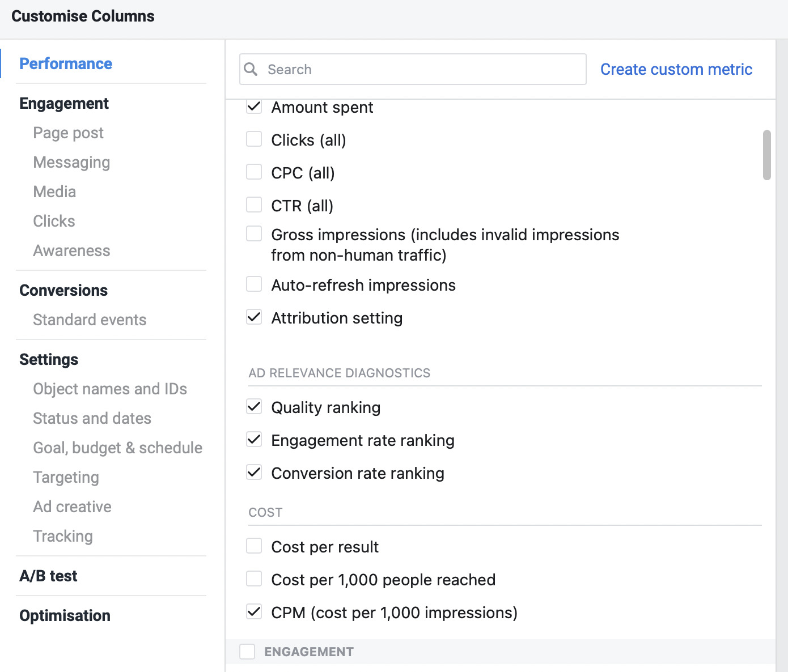
Task: Disable Engagement rate ranking
Action: coord(253,439)
